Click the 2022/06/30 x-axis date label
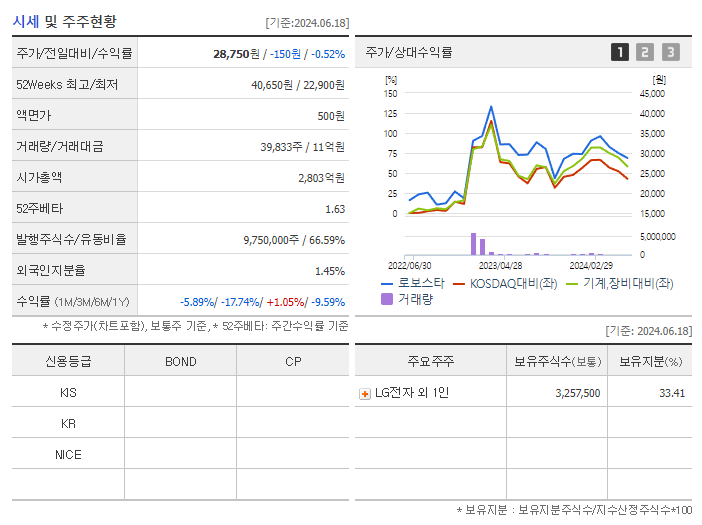Image resolution: width=702 pixels, height=525 pixels. 410,266
